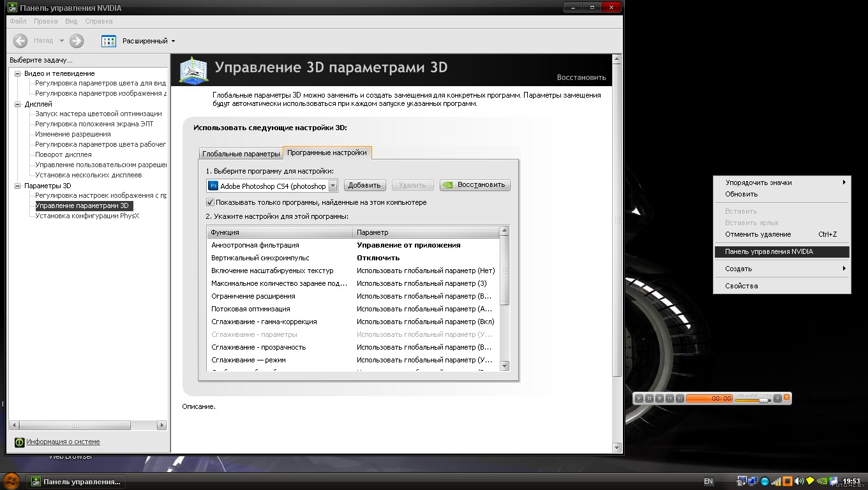The image size is (868, 490).
Task: Choose Обновить in the desktop context menu
Action: (782, 194)
